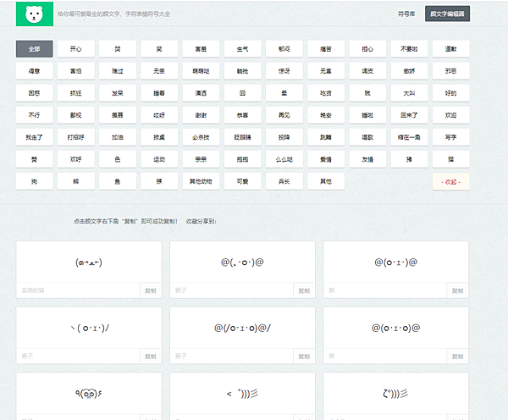Image resolution: width=508 pixels, height=420 pixels.
Task: Select the 全部 category tab
Action: 35,49
